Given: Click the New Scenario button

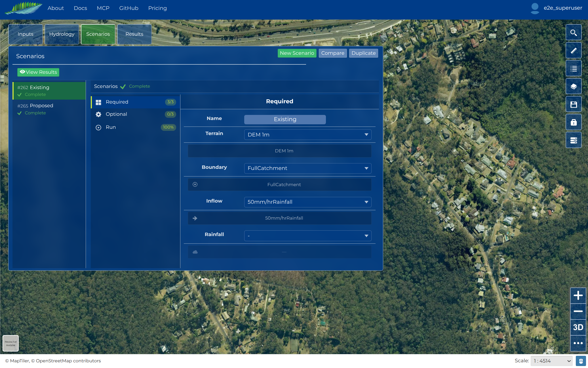Looking at the screenshot, I should coord(297,53).
